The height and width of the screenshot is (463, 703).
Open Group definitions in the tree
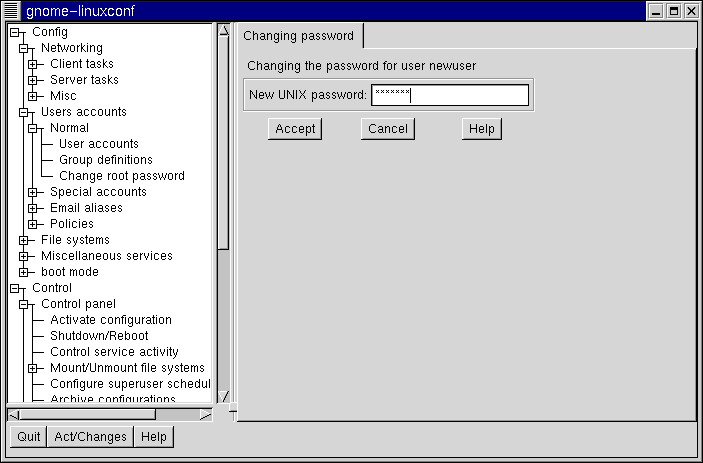(x=105, y=160)
